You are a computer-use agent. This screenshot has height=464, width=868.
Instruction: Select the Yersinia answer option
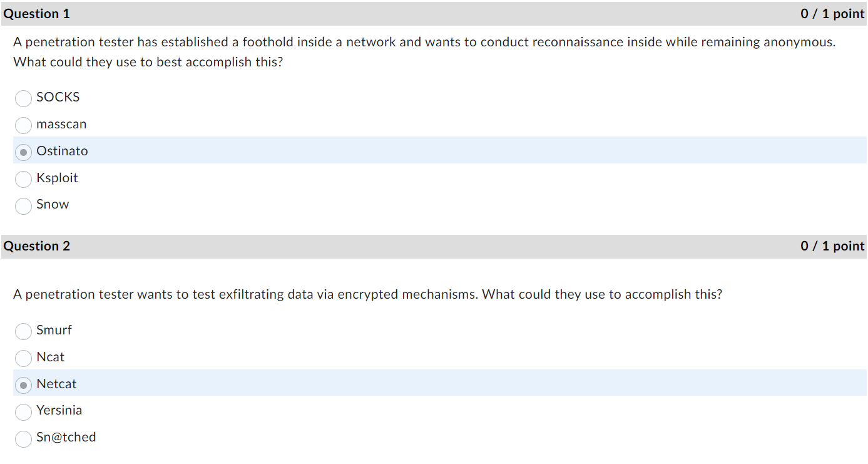click(x=23, y=412)
